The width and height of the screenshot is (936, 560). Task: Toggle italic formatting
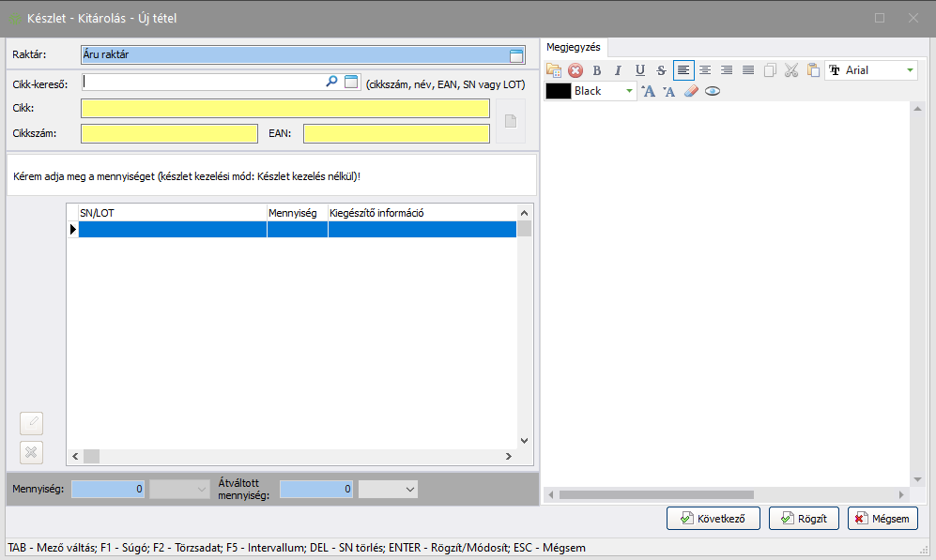pos(618,70)
